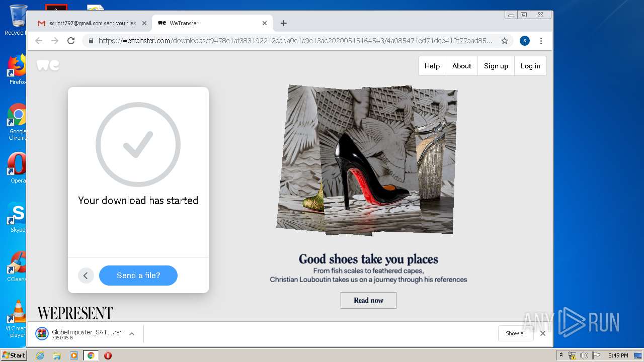Viewport: 644px width, 362px height.
Task: Close the Gmail tab
Action: [144, 23]
